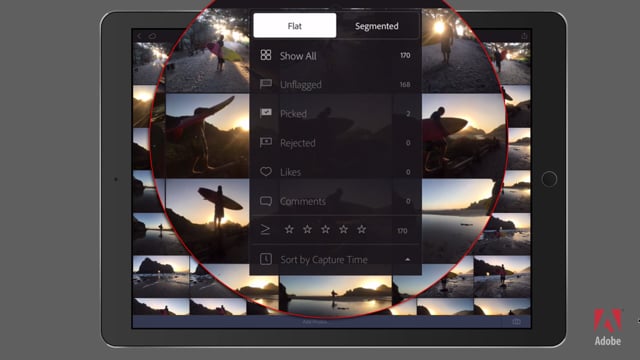Filter by Picked photos
This screenshot has width=640, height=360.
[x=335, y=113]
